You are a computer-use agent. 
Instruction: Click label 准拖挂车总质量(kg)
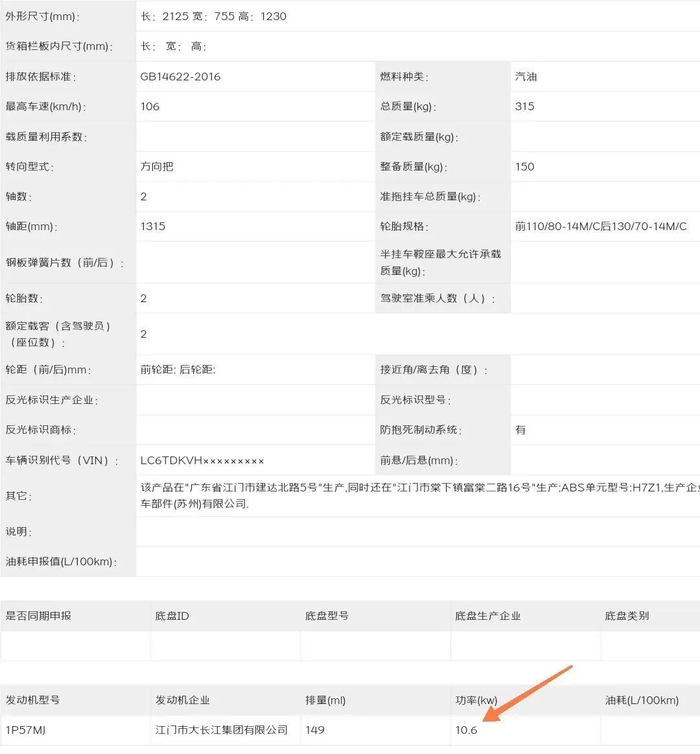430,196
